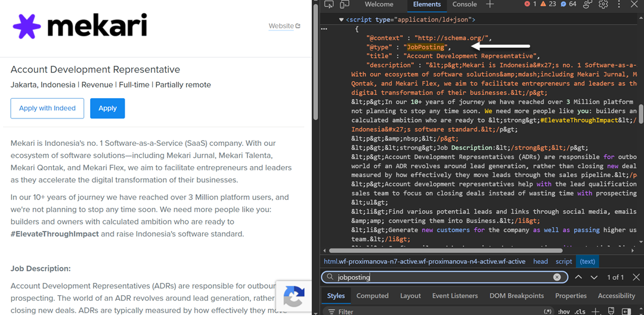
Task: Click the webpage vertical scrollbar
Action: tap(315, 61)
